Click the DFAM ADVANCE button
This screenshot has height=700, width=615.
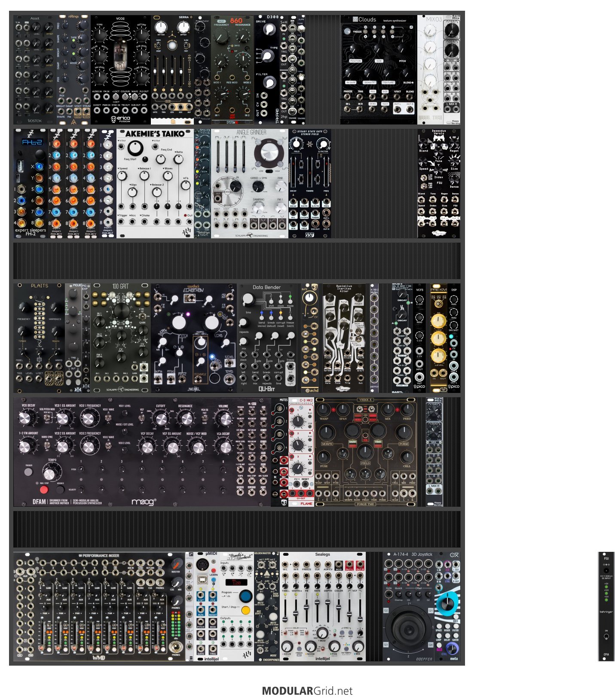point(61,490)
